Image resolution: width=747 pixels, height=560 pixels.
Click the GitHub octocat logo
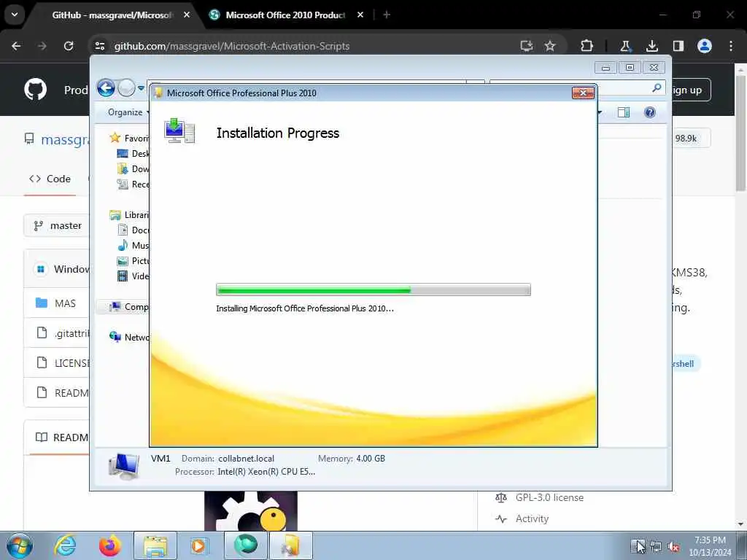pos(36,90)
